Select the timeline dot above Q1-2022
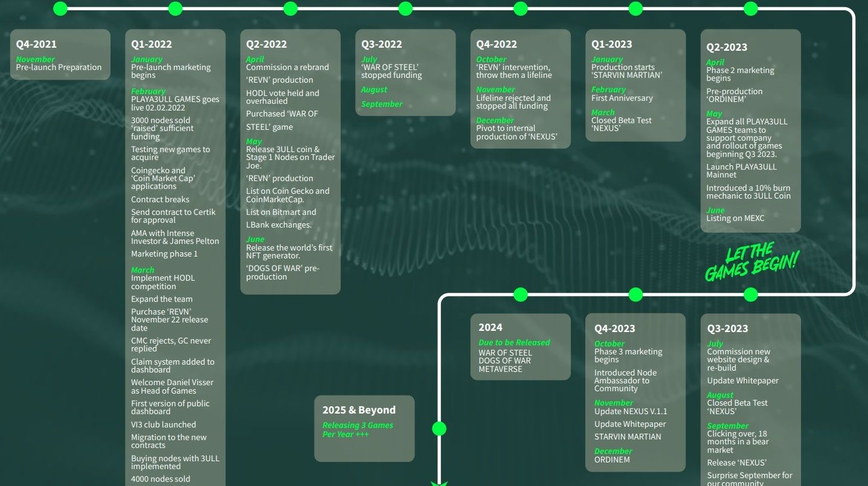 point(175,8)
